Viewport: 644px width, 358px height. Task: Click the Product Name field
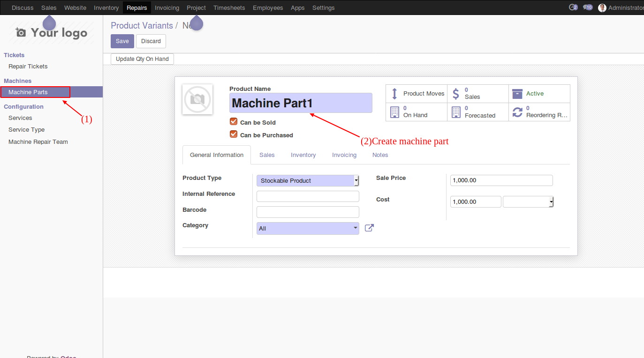pos(301,103)
